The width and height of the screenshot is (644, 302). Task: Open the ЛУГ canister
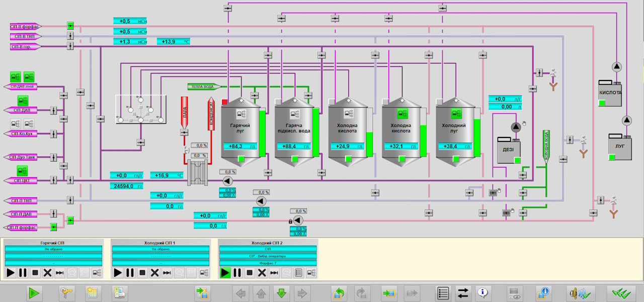pos(620,146)
